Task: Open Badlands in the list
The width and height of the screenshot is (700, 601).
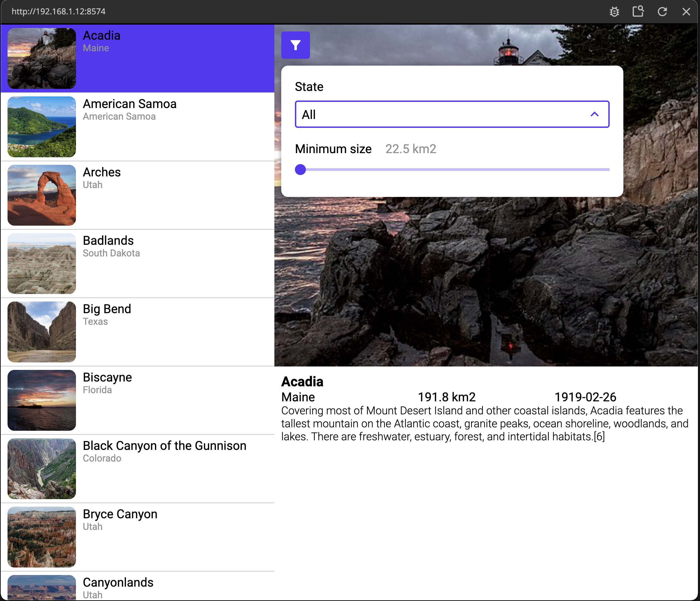Action: [x=138, y=264]
